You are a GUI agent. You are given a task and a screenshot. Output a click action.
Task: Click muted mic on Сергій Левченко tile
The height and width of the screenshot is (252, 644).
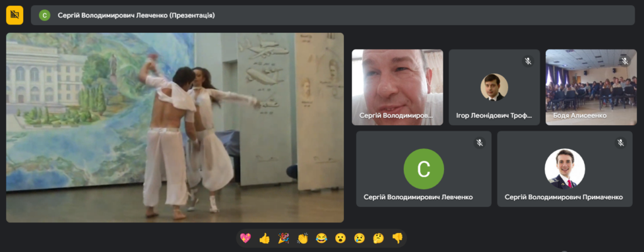(x=479, y=143)
